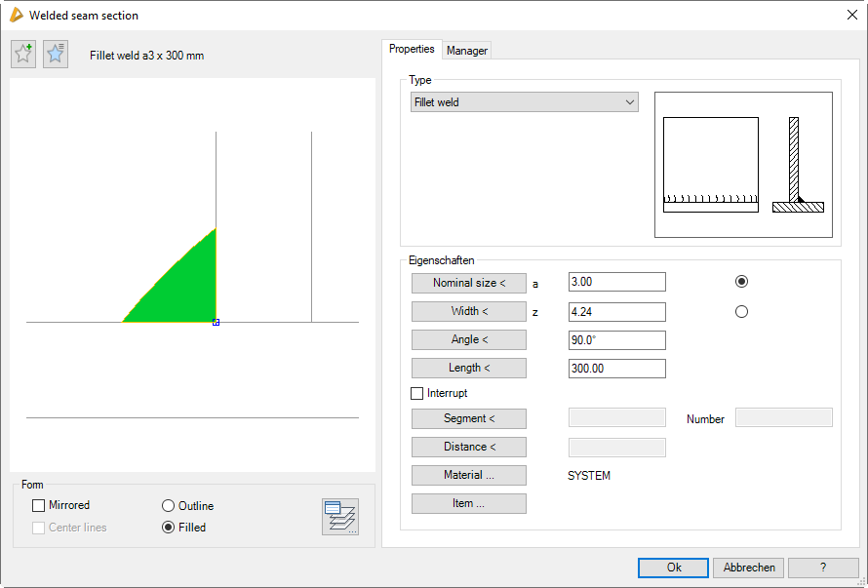Toggle the Interrupt checkbox
This screenshot has height=588, width=868.
417,394
